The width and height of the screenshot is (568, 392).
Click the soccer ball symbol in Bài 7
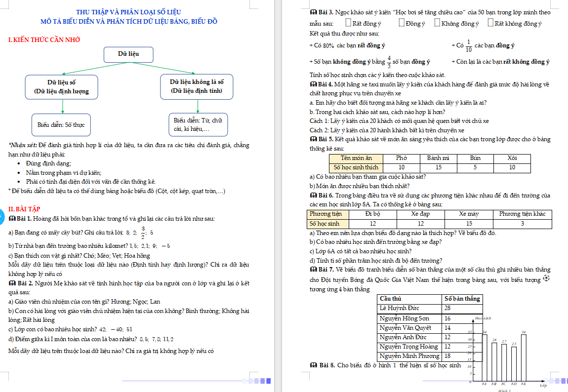(546, 278)
